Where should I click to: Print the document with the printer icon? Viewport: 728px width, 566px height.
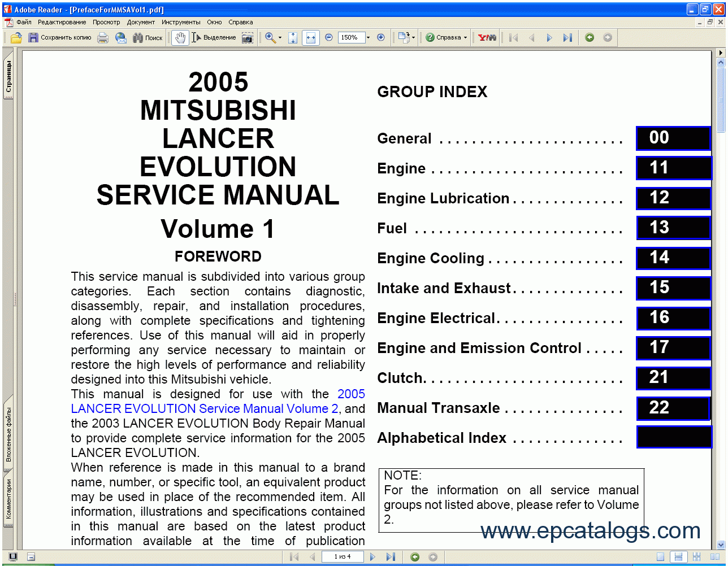pyautogui.click(x=103, y=38)
